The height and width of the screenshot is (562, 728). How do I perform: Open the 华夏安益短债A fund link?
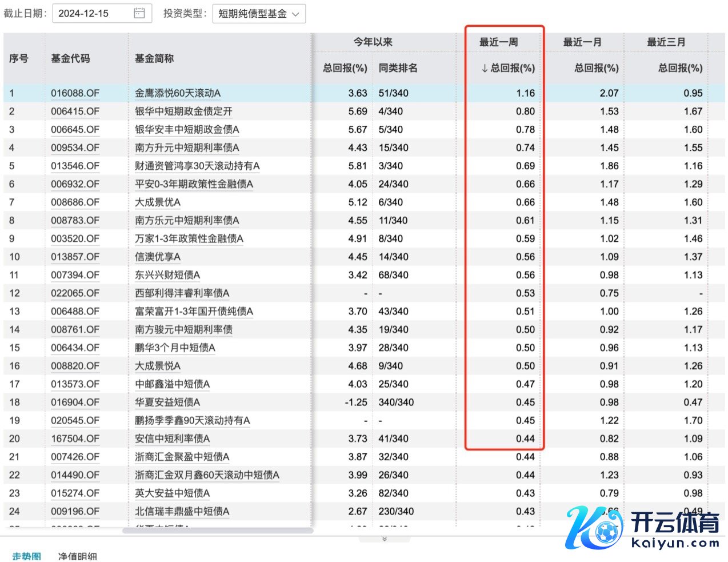coord(167,402)
